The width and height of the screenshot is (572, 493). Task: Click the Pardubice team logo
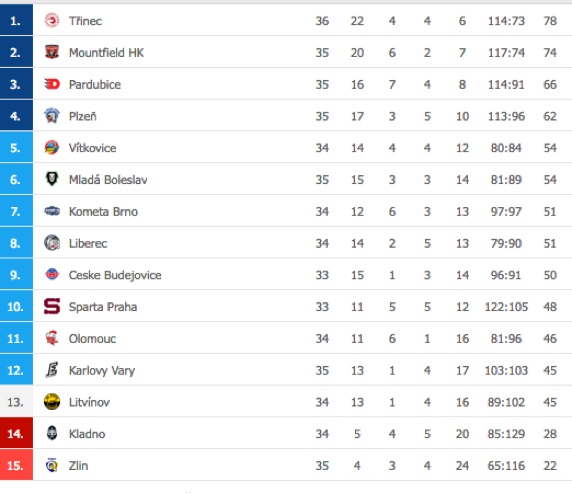click(52, 84)
